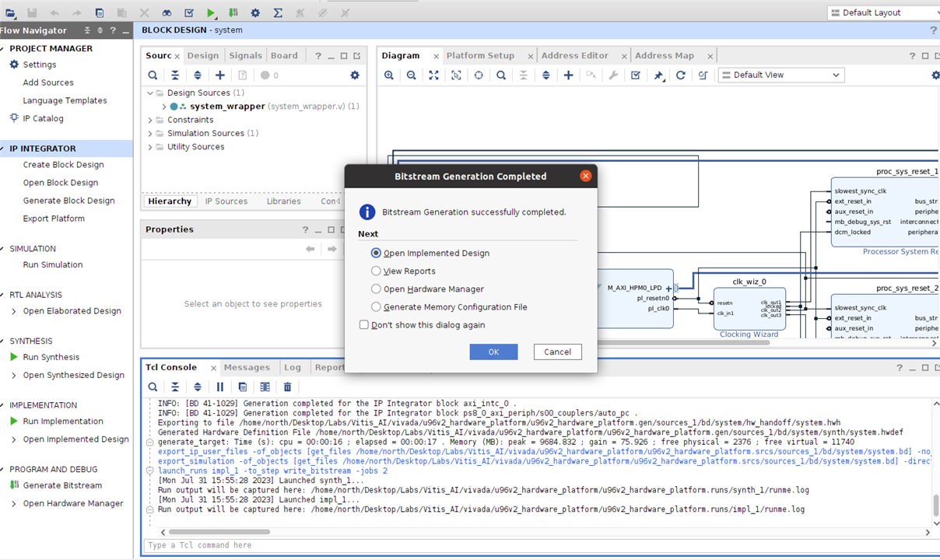The width and height of the screenshot is (940, 560).
Task: Click the Copy icon in main toolbar
Action: [x=100, y=12]
